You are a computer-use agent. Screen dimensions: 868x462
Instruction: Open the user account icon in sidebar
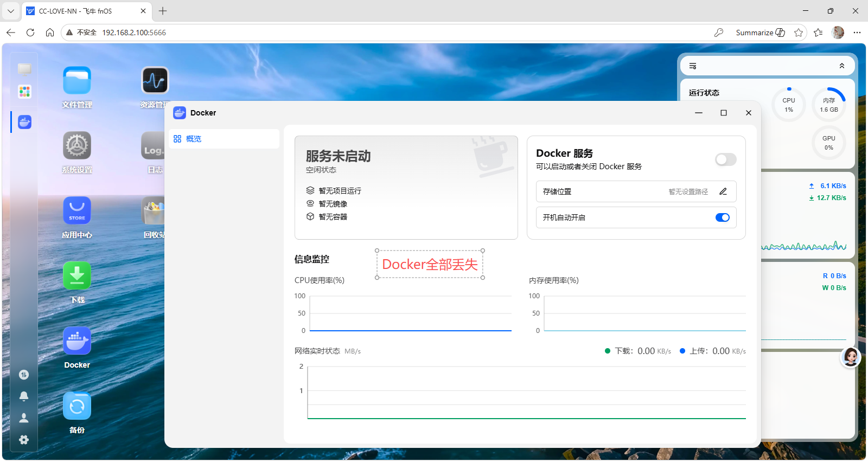click(x=24, y=418)
